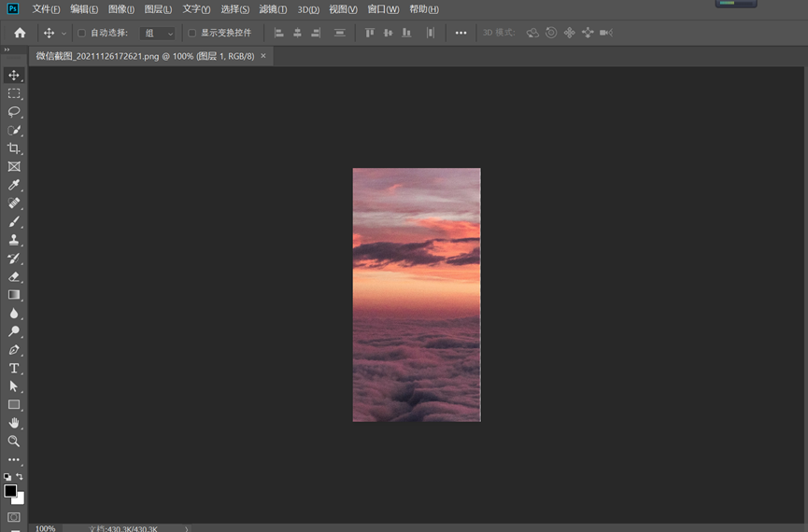Image resolution: width=808 pixels, height=532 pixels.
Task: Open the 选择(S) menu
Action: tap(235, 9)
